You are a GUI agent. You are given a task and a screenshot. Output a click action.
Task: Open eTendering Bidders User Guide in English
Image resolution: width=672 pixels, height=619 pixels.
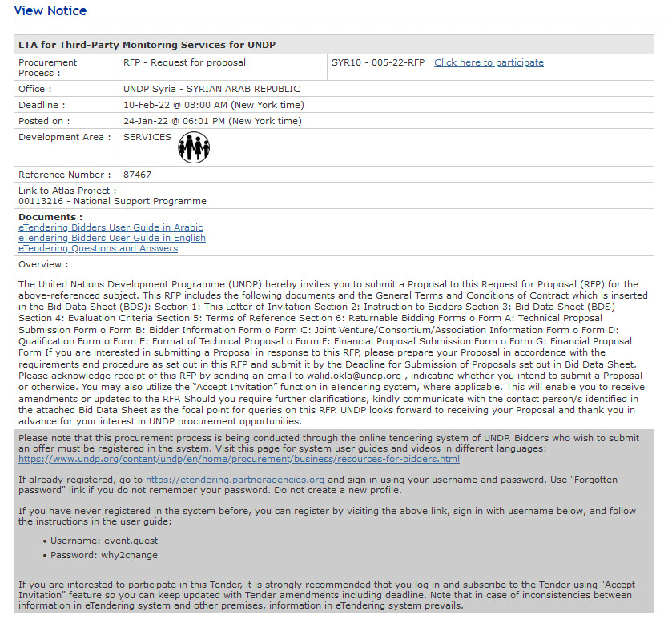click(x=112, y=238)
